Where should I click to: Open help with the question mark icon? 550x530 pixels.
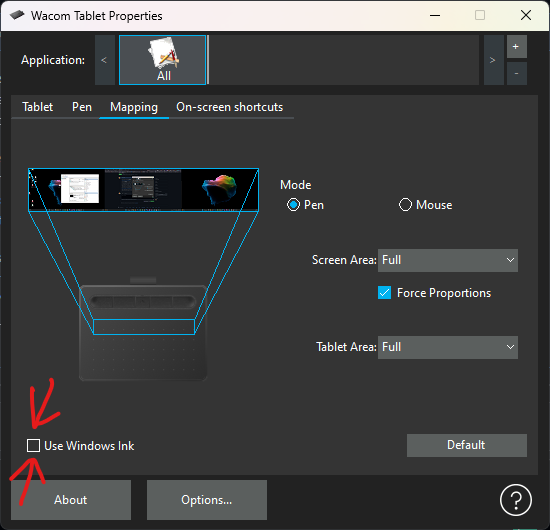tap(516, 500)
